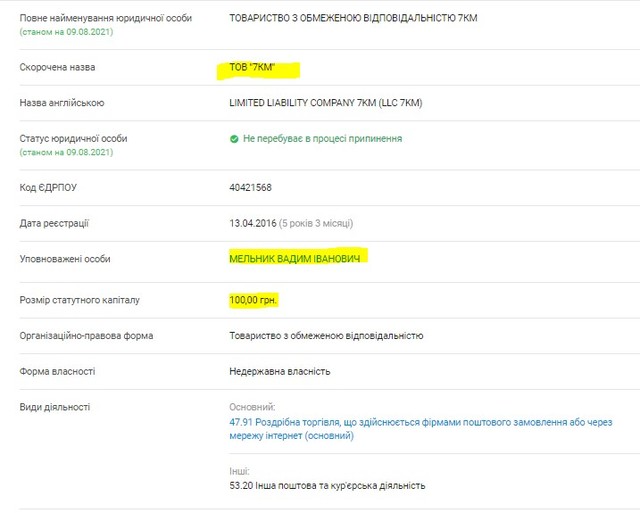The height and width of the screenshot is (513, 640).
Task: Click the green checkmark status icon
Action: pos(234,139)
